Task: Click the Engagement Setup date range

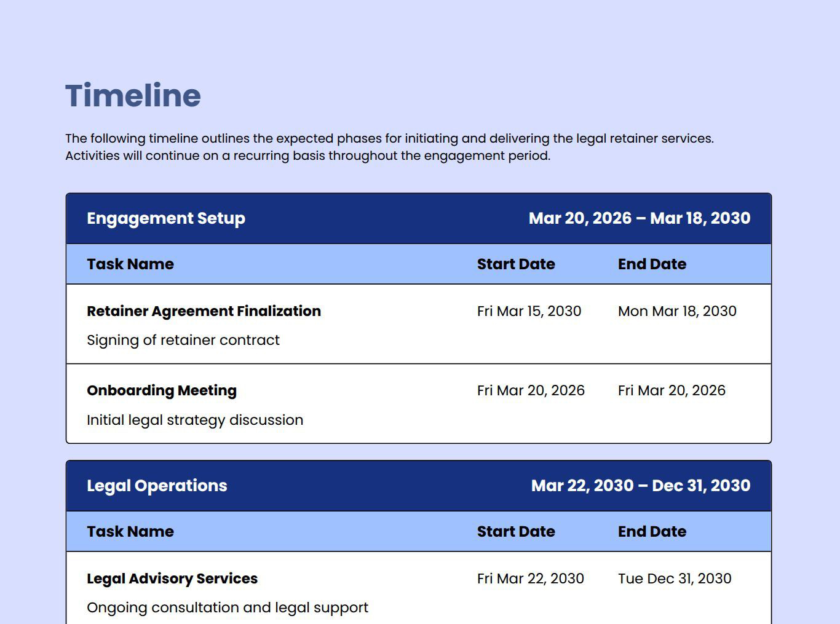Action: pyautogui.click(x=639, y=218)
